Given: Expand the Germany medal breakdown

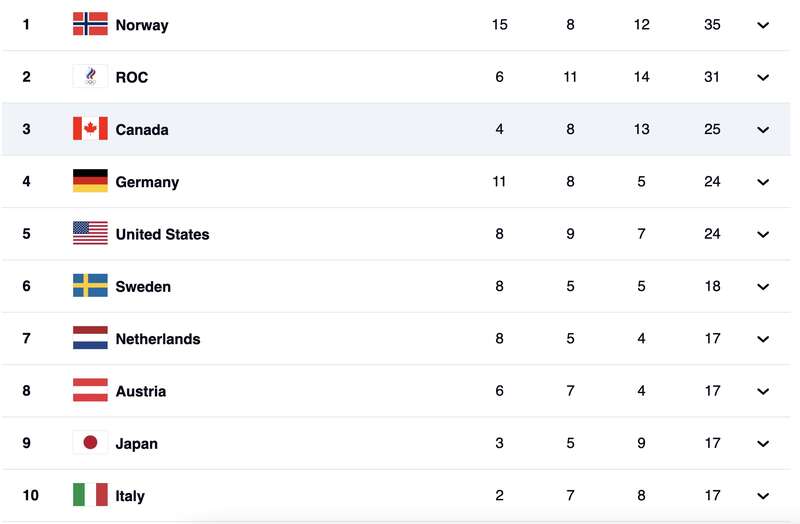Looking at the screenshot, I should 763,182.
